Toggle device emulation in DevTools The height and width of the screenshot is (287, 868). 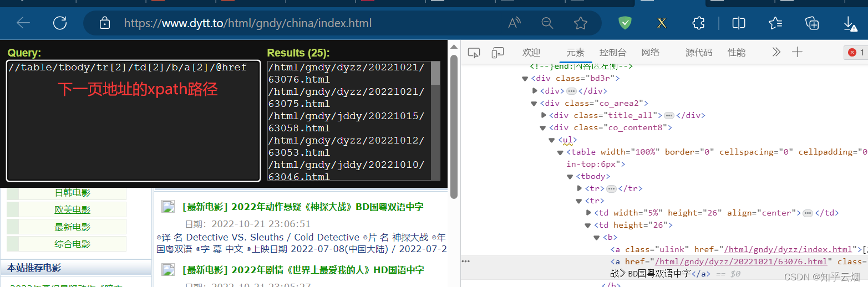[498, 53]
